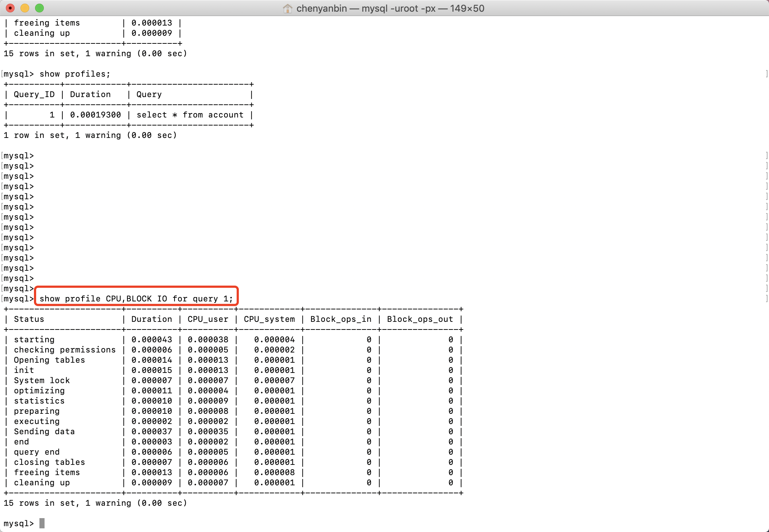
Task: Click the CPU_system column header
Action: pos(269,319)
